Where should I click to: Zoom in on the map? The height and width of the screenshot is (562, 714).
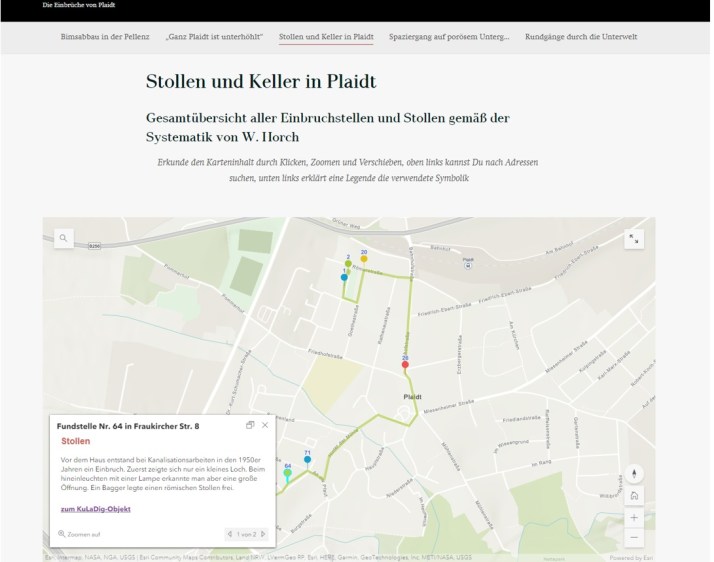click(634, 518)
